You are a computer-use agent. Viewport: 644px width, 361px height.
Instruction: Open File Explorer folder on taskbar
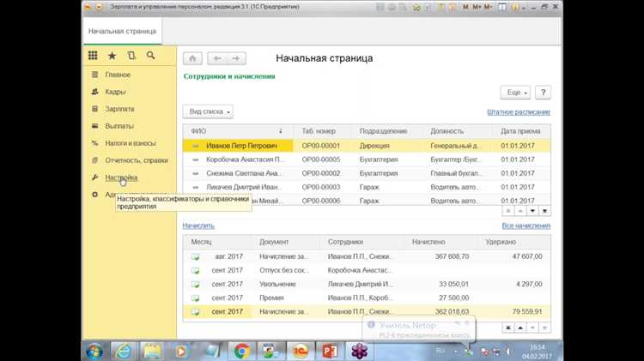click(152, 352)
